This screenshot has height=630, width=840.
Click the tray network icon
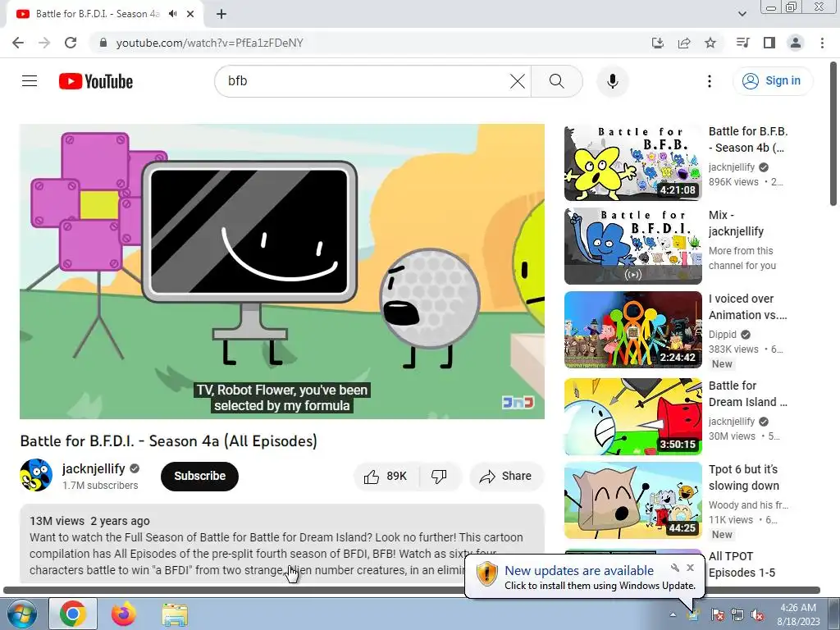[737, 614]
